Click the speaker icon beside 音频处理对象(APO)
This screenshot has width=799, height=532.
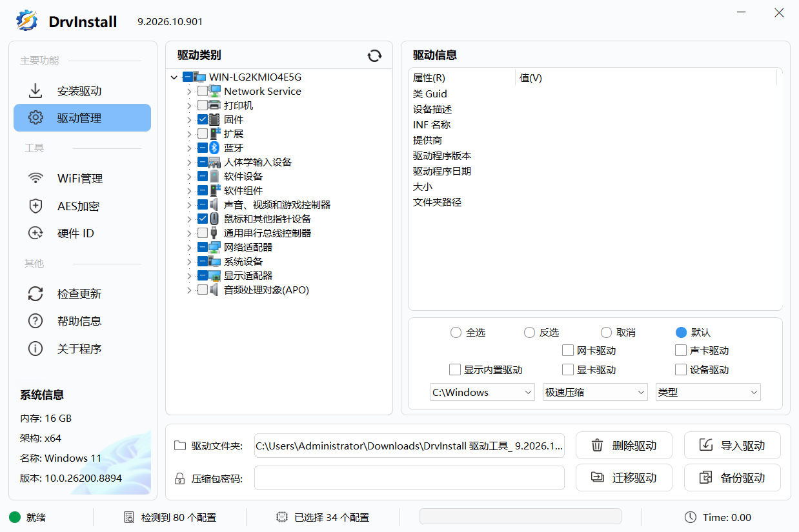[214, 290]
